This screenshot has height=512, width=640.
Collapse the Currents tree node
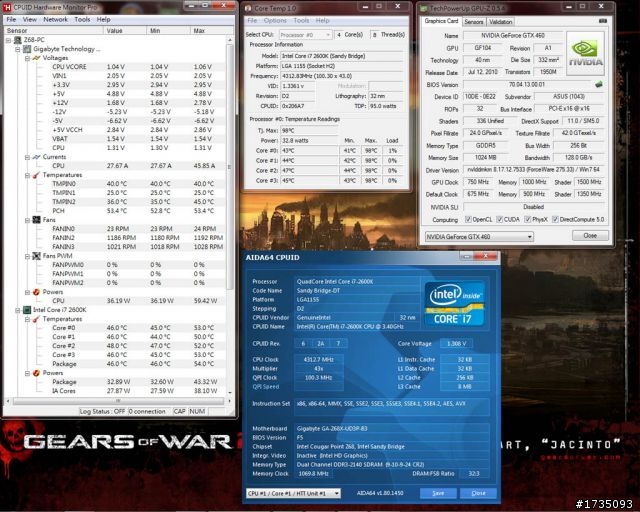[x=27, y=157]
